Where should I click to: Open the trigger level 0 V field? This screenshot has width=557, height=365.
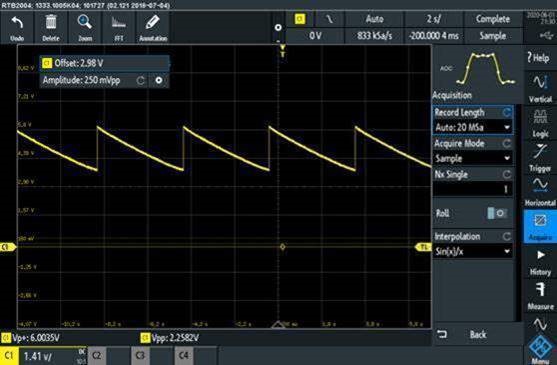(315, 36)
